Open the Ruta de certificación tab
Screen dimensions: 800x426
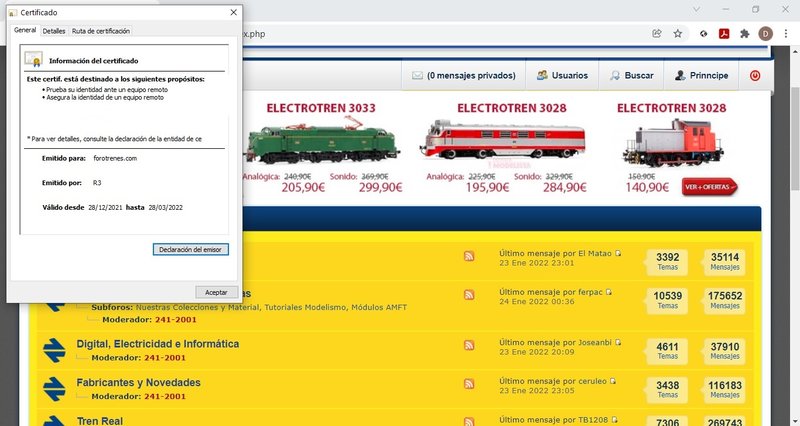pos(101,31)
